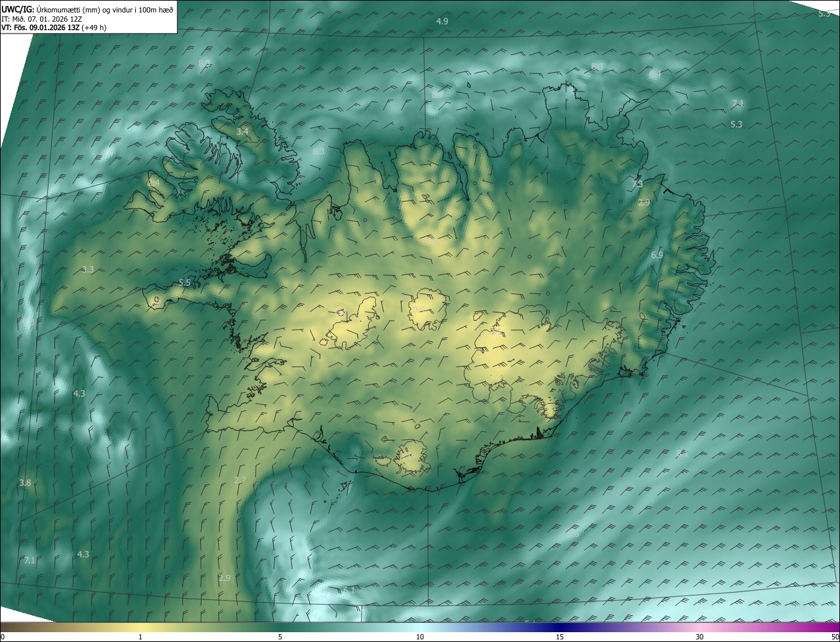840x642 pixels.
Task: Click the 6.9 value label on the map
Action: click(x=657, y=255)
